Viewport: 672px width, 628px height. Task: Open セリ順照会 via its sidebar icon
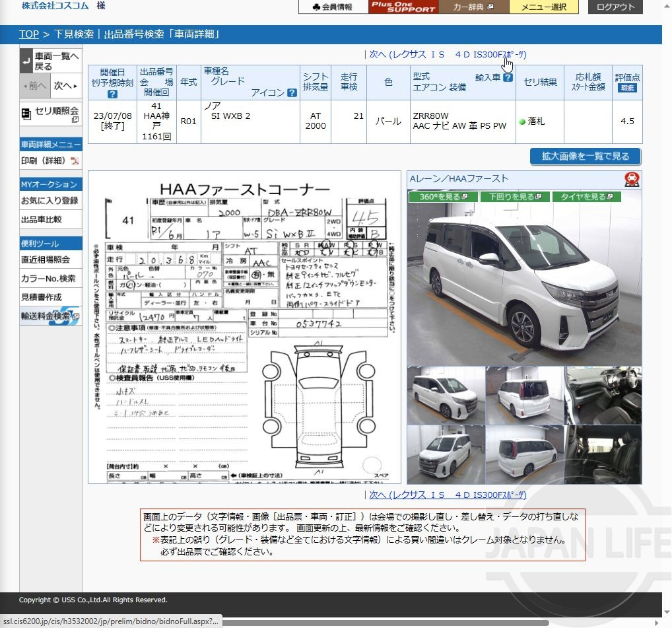tap(26, 112)
